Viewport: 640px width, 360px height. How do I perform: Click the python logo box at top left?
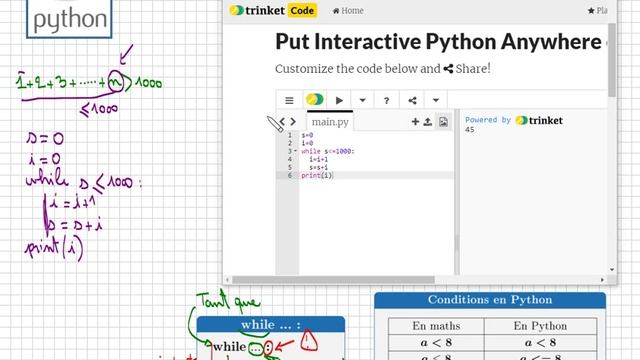point(69,19)
